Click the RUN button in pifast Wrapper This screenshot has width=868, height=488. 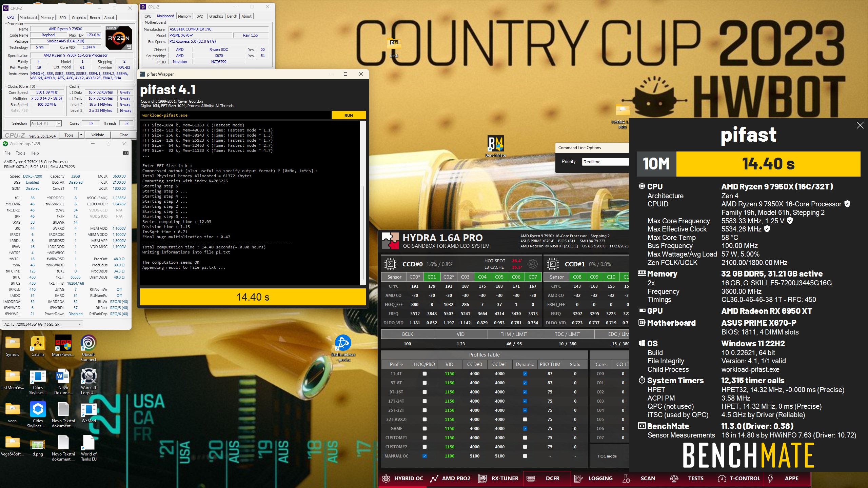coord(349,115)
